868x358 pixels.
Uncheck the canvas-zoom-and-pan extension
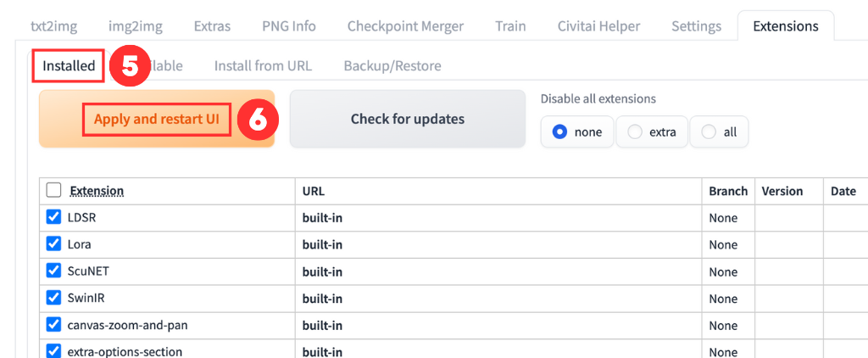tap(53, 325)
